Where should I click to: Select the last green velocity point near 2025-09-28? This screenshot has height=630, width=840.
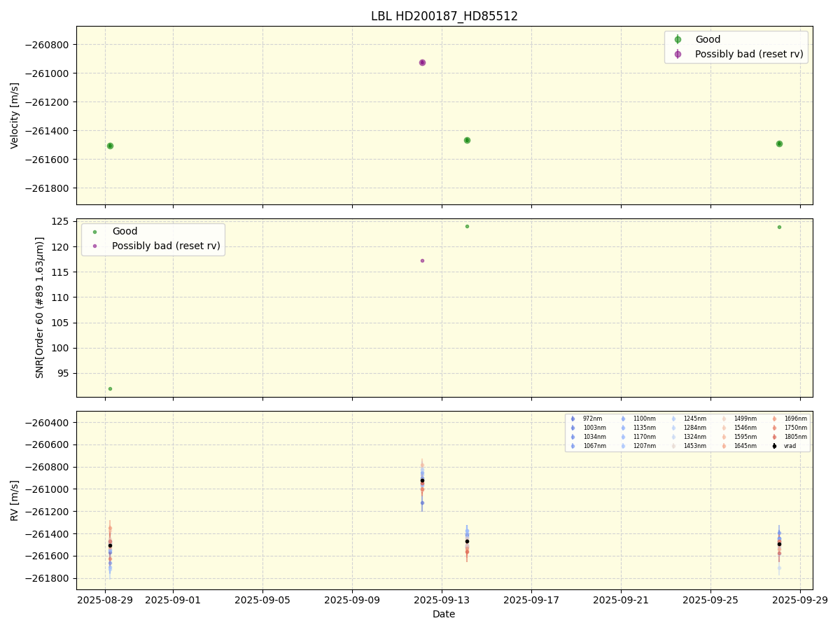pyautogui.click(x=779, y=143)
